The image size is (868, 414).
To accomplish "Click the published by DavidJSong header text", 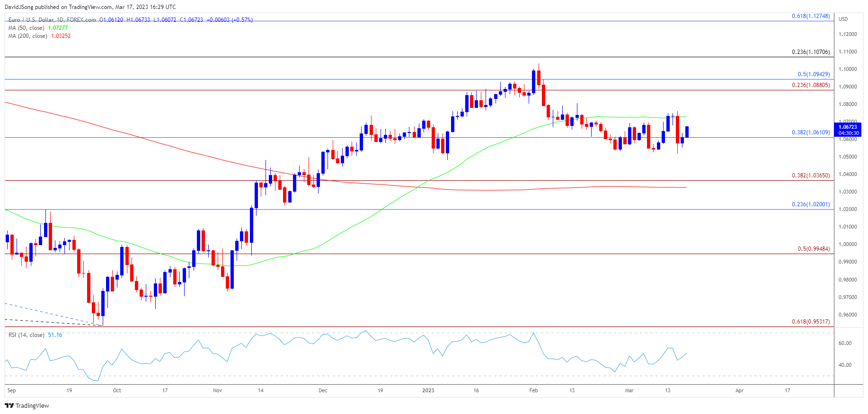I will click(x=90, y=7).
